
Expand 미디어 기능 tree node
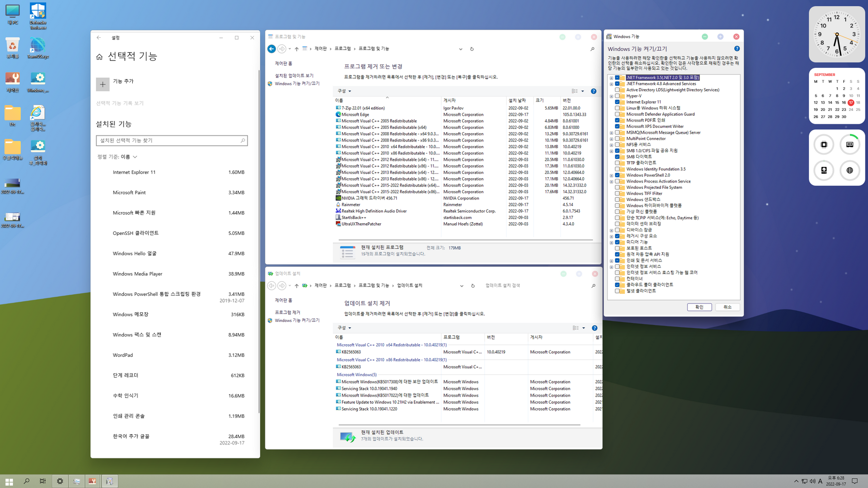[611, 242]
